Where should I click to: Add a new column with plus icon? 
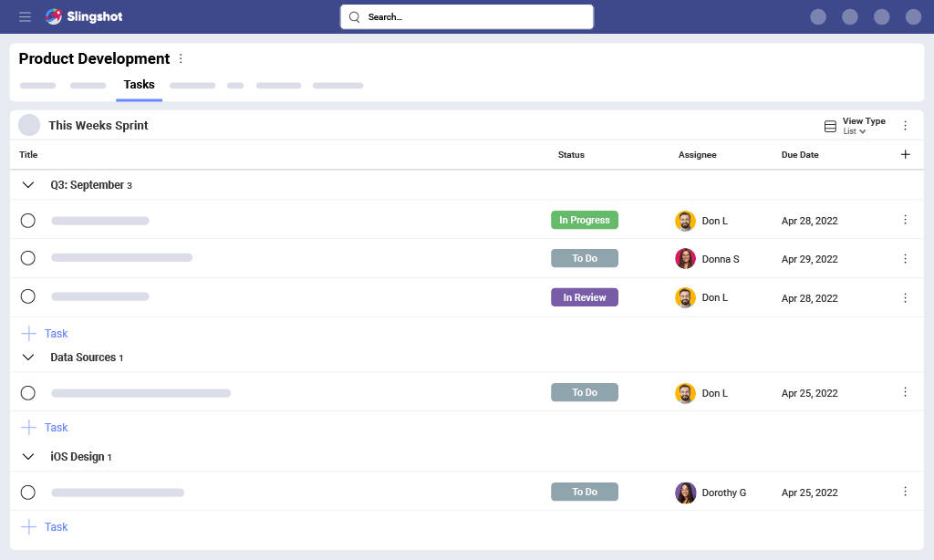(906, 154)
